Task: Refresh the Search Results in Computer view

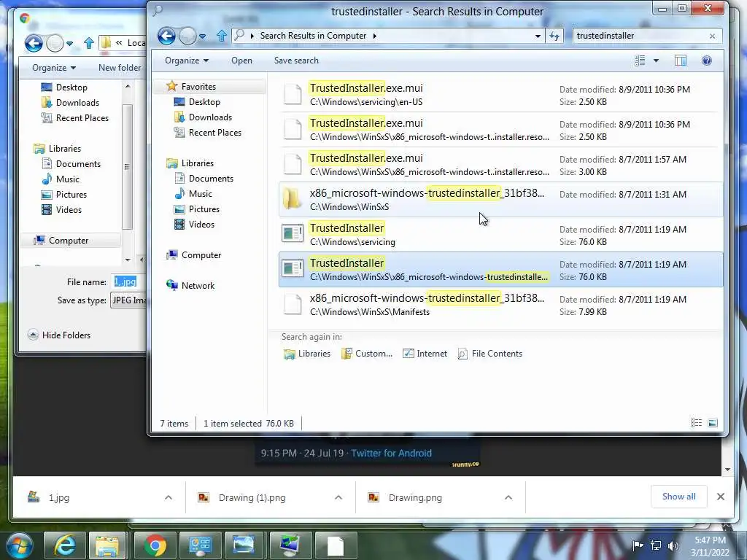Action: click(x=554, y=36)
